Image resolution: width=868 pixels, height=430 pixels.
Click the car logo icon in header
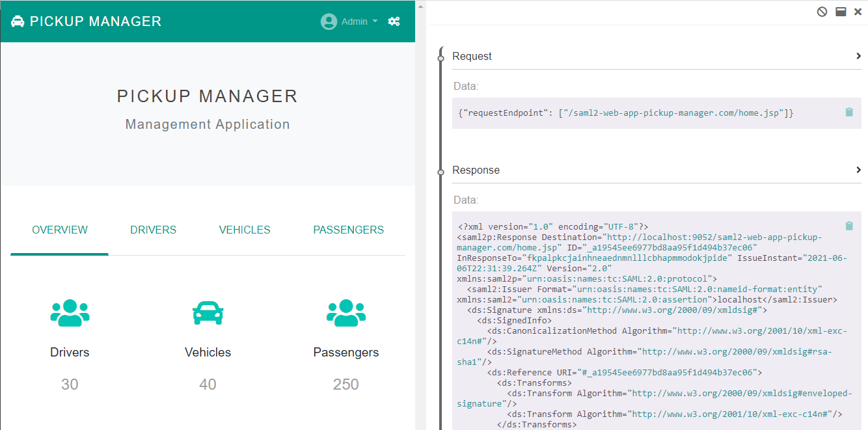[18, 21]
